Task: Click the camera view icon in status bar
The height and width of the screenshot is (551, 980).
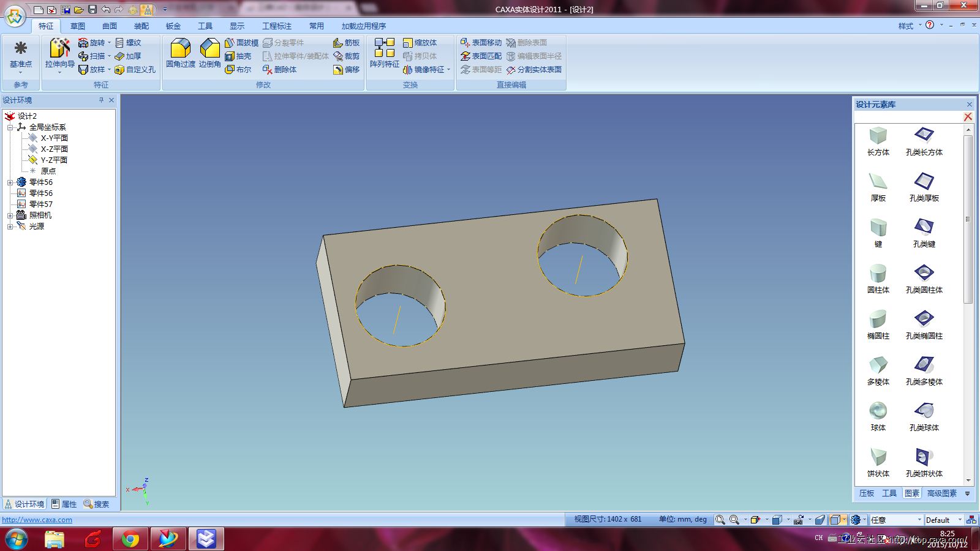Action: coord(798,520)
